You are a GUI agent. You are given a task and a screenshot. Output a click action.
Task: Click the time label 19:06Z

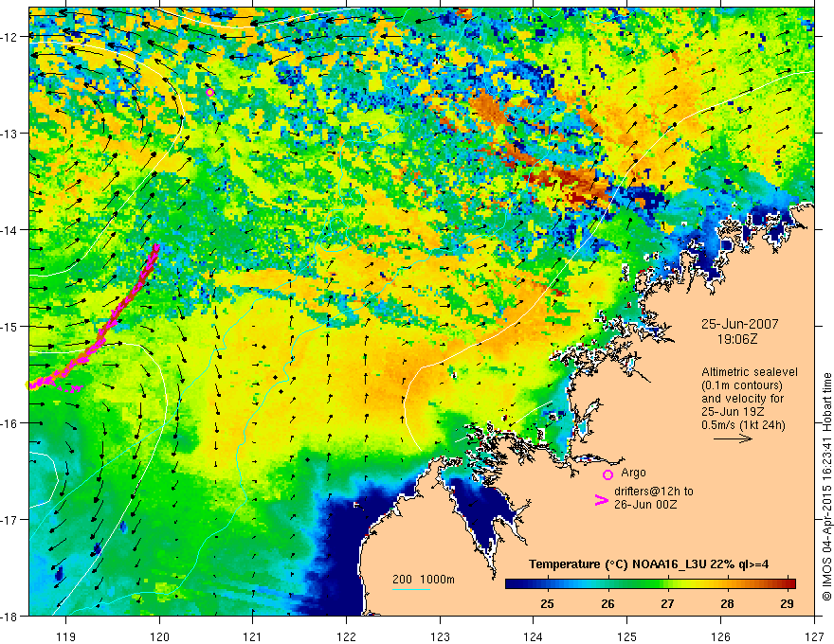pos(736,339)
